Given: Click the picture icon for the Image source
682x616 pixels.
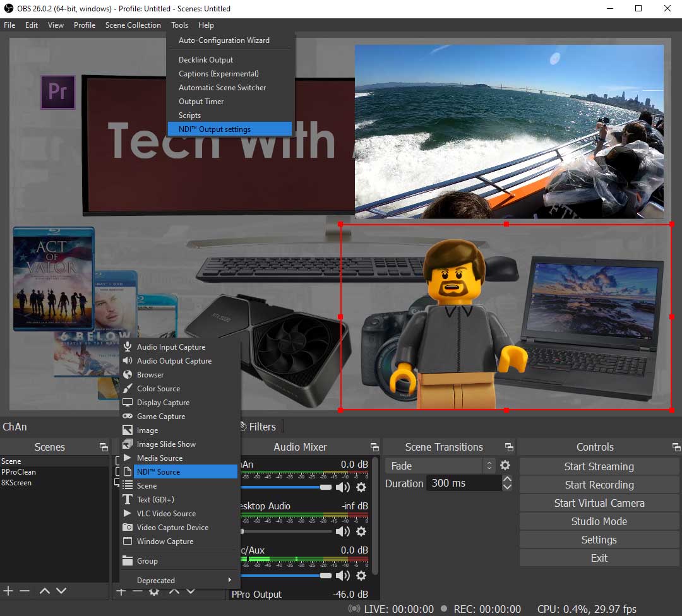Looking at the screenshot, I should click(x=128, y=430).
